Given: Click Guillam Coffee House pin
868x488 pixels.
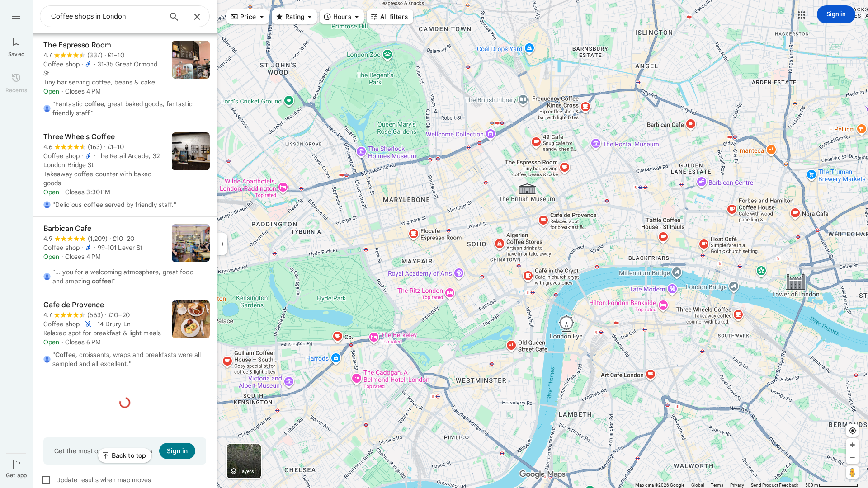Looking at the screenshot, I should 227,361.
